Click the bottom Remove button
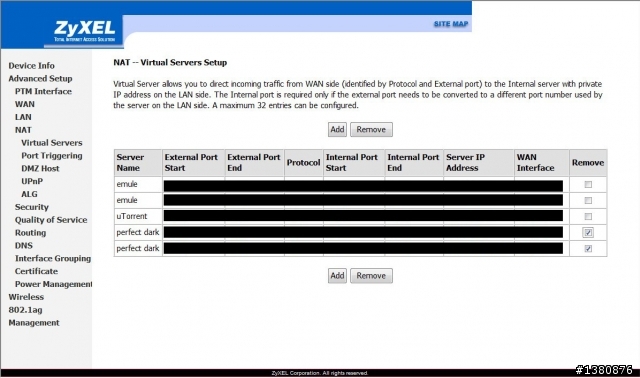640x378 pixels. (x=371, y=276)
